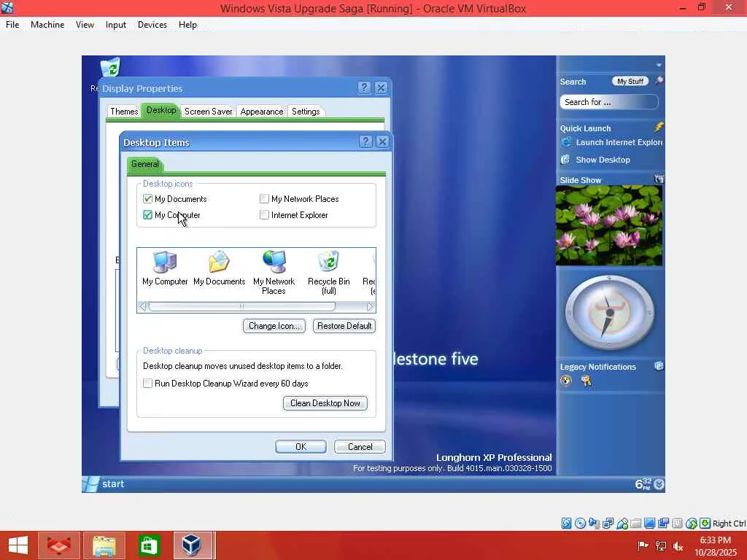This screenshot has width=747, height=560.
Task: Click the VirtualBox cube icon in the taskbar
Action: pyautogui.click(x=193, y=545)
